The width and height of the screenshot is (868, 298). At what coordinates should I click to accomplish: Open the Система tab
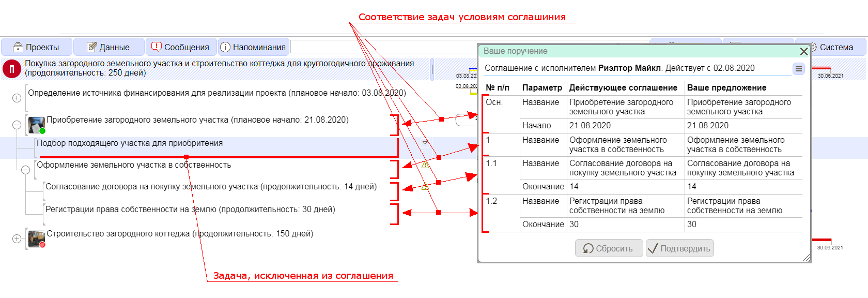pyautogui.click(x=832, y=47)
